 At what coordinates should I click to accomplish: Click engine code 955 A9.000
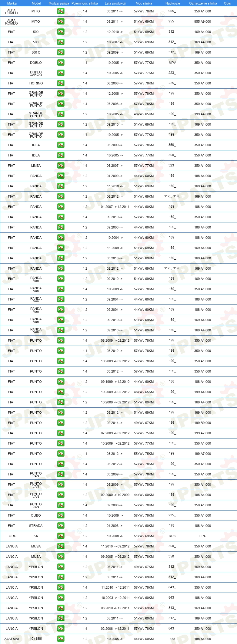coord(202,21)
